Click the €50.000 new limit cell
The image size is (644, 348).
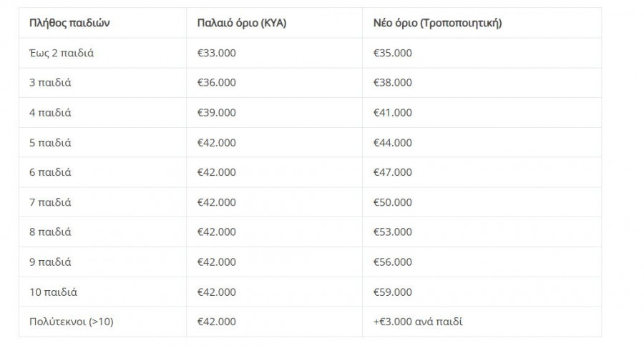click(x=393, y=202)
